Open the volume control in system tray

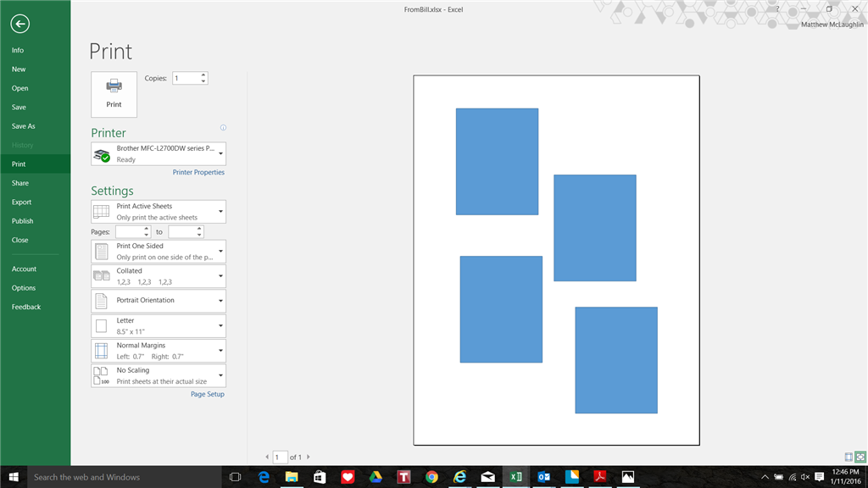[805, 477]
